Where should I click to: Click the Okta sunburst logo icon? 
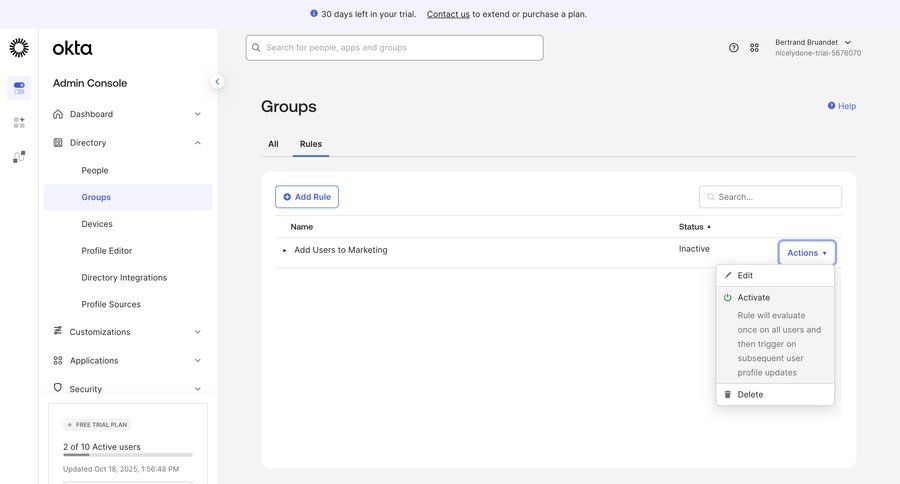click(x=19, y=48)
